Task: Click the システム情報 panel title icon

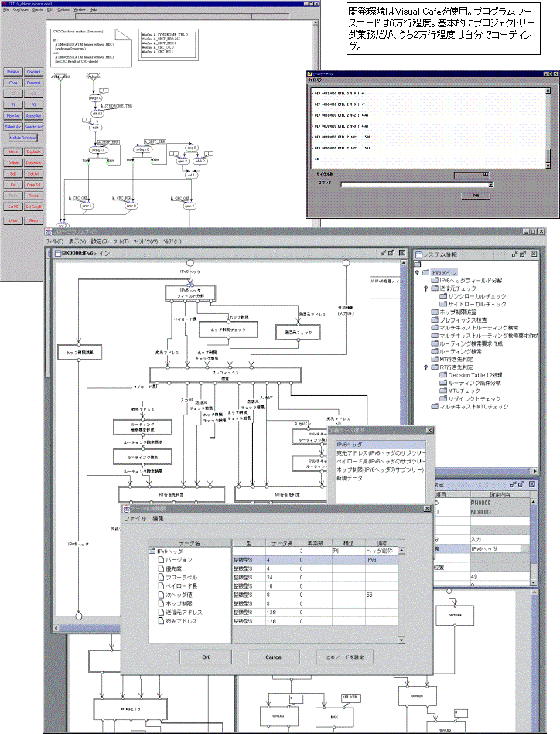Action: pyautogui.click(x=418, y=254)
